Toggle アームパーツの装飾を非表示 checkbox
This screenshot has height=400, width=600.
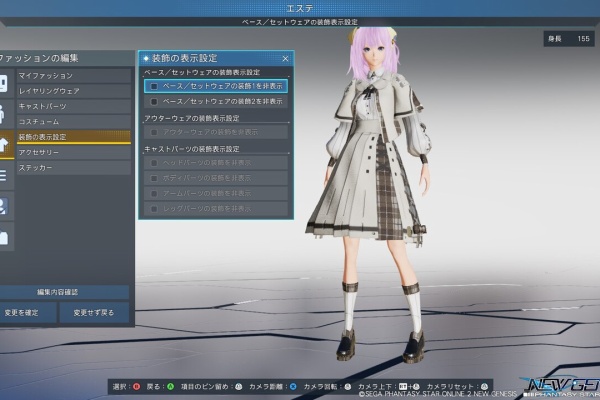click(x=154, y=194)
